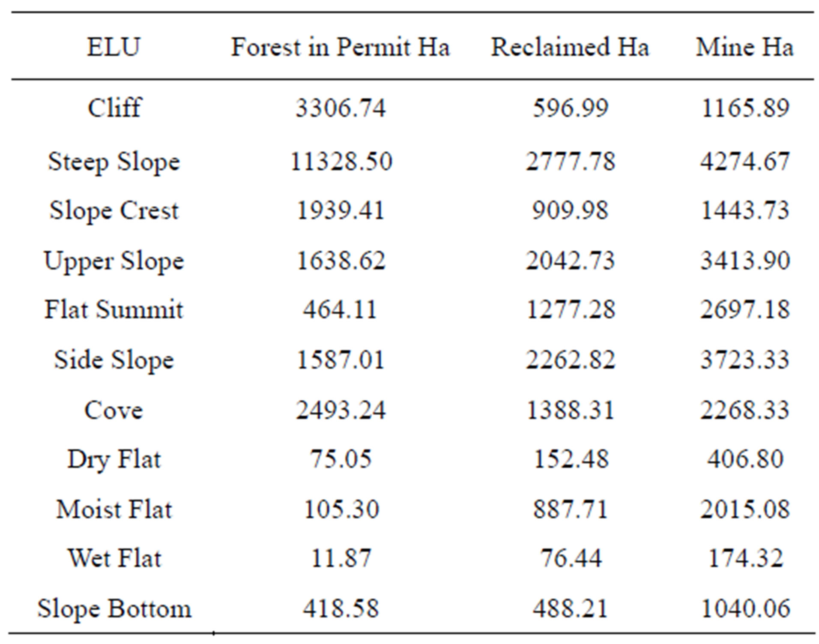Select the value 11328.50 cell
Image resolution: width=819 pixels, height=644 pixels.
341,162
